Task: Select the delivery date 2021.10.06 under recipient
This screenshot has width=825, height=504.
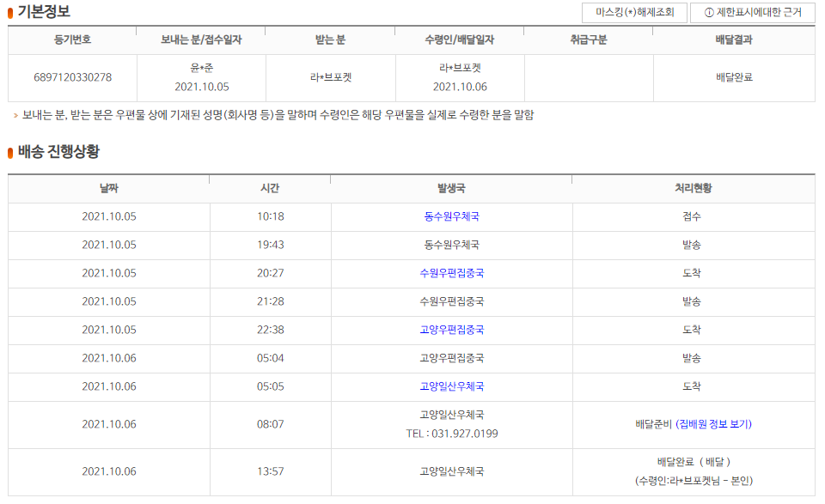Action: [x=460, y=87]
